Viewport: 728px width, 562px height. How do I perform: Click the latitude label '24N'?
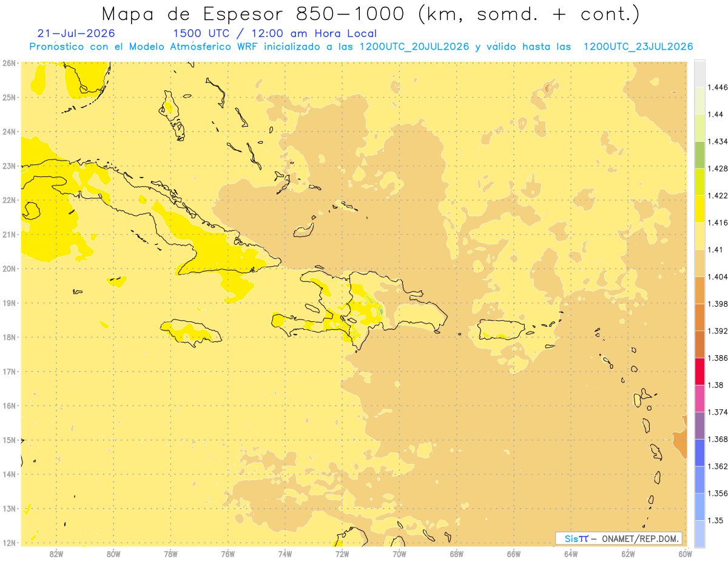(9, 132)
